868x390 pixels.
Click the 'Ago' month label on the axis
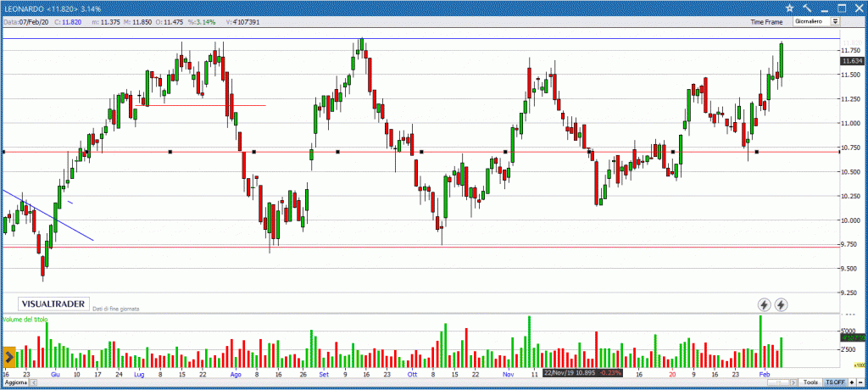[x=236, y=375]
